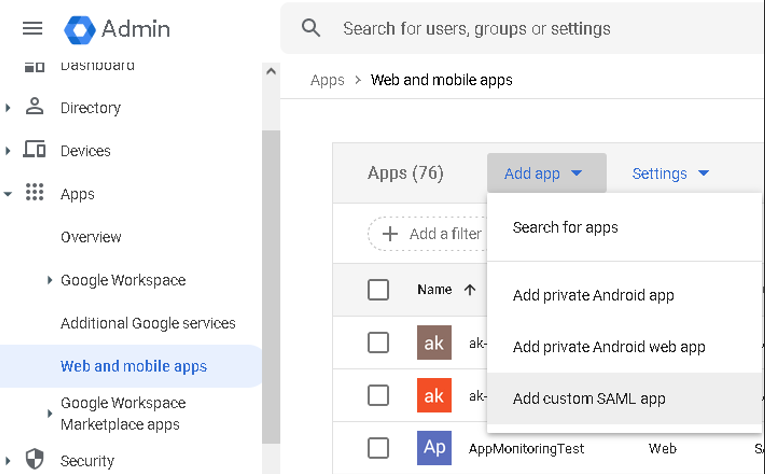Image resolution: width=765 pixels, height=474 pixels.
Task: Click the Apps grid icon
Action: [x=35, y=193]
